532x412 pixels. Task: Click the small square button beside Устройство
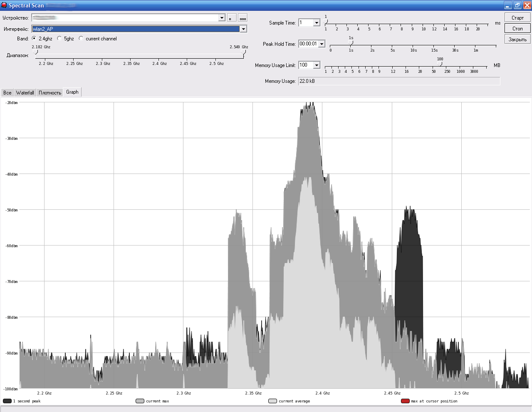coord(232,18)
